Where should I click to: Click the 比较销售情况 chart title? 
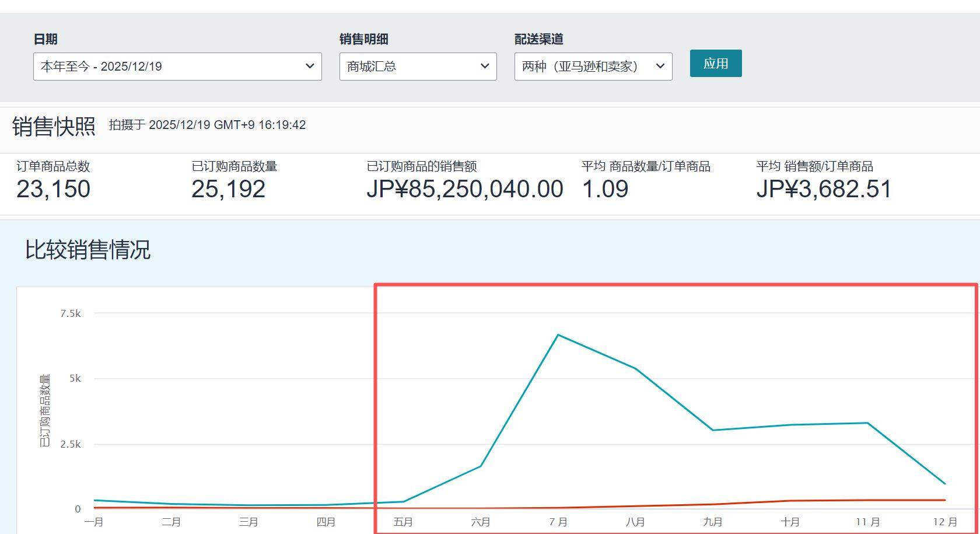(x=87, y=250)
